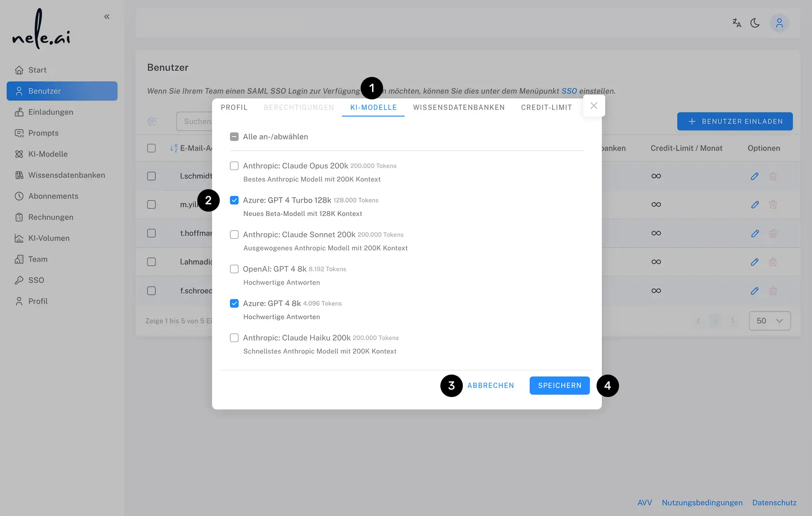The height and width of the screenshot is (516, 812).
Task: Edit user f.schroed with the pencil icon
Action: click(x=755, y=290)
